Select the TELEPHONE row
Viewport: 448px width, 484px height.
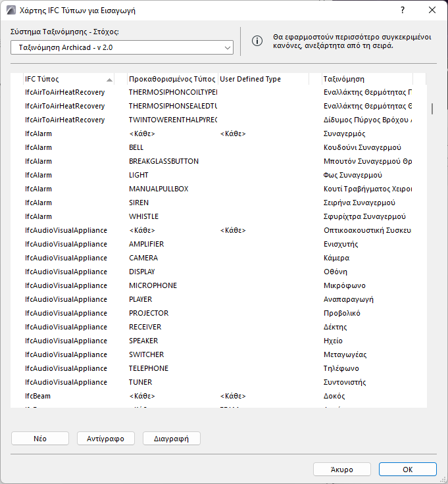218,368
